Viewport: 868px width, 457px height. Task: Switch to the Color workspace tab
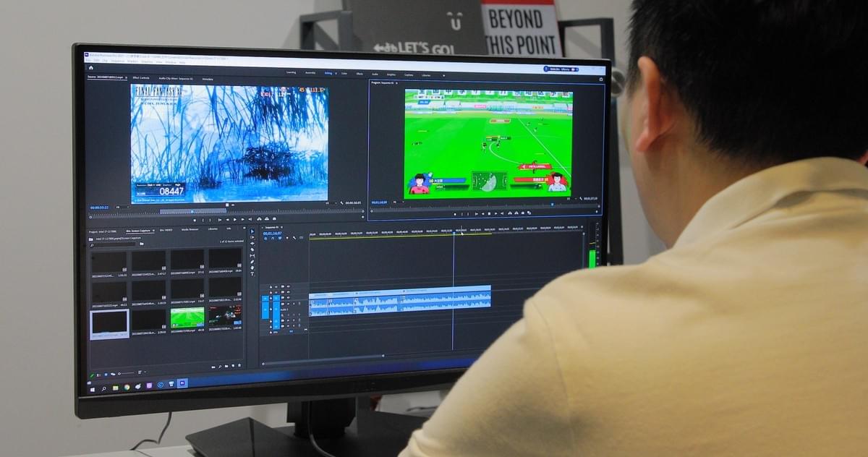tap(344, 74)
